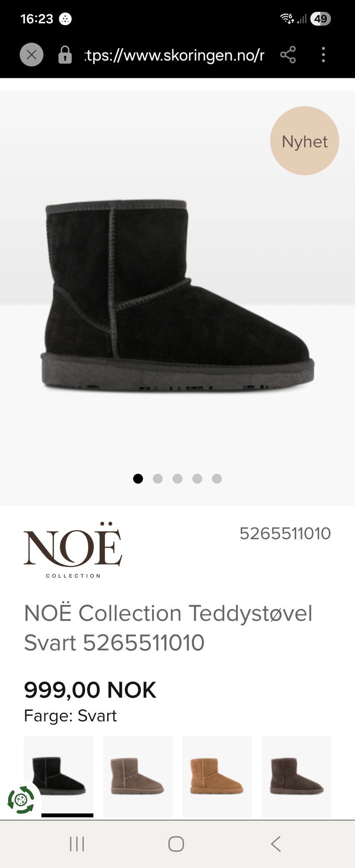Choose the grey-taupe boot color variant

[x=138, y=776]
